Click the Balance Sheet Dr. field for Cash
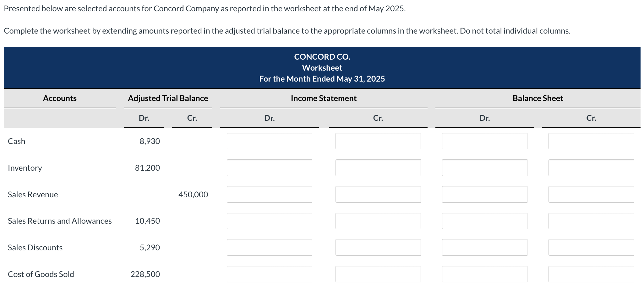The image size is (644, 288). click(484, 141)
